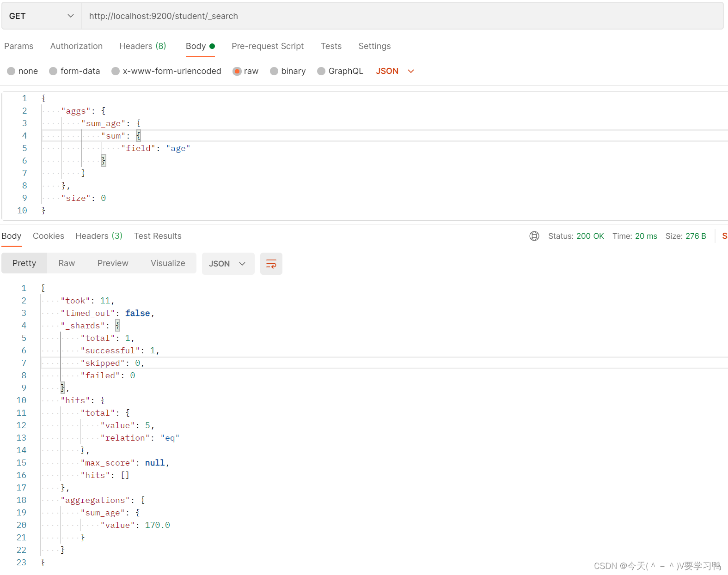728x575 pixels.
Task: Click the "field": "age" line in request
Action: pos(156,148)
